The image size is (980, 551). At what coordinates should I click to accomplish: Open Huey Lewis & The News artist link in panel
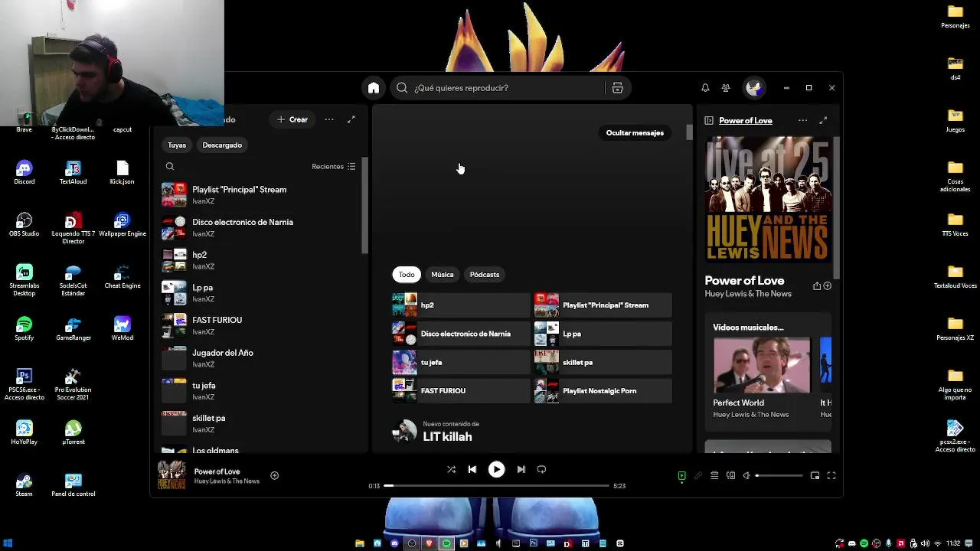(748, 294)
